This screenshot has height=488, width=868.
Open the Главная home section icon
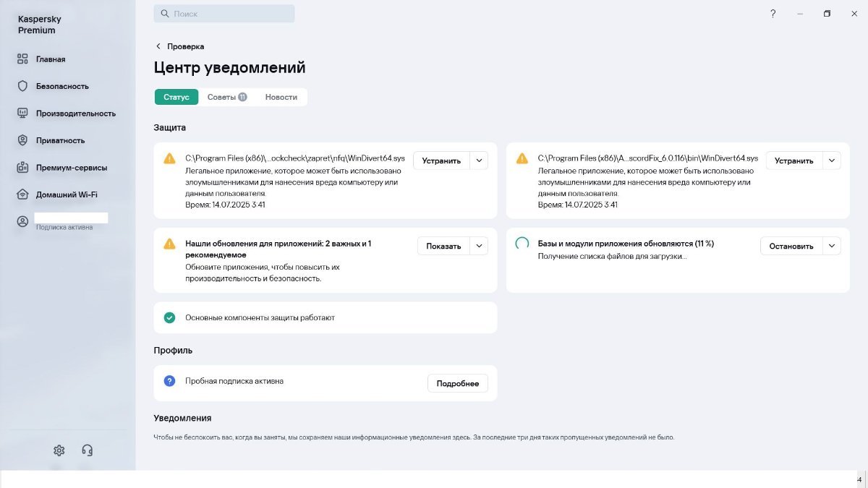(x=22, y=59)
